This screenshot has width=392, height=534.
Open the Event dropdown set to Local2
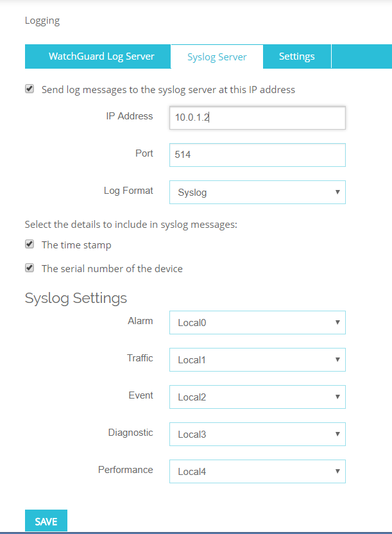click(257, 397)
